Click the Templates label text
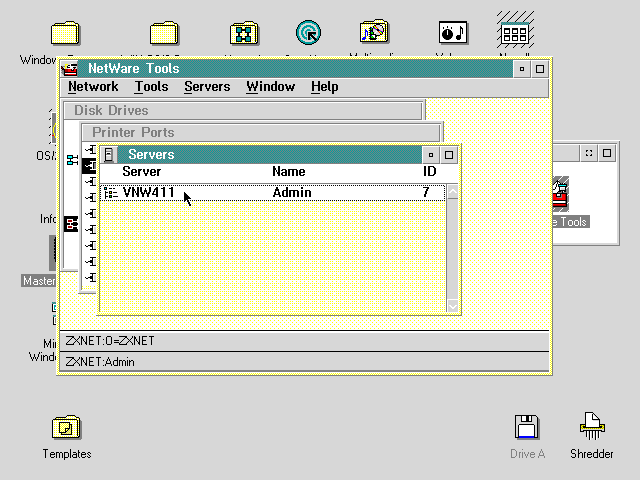This screenshot has width=640, height=480. (x=67, y=454)
